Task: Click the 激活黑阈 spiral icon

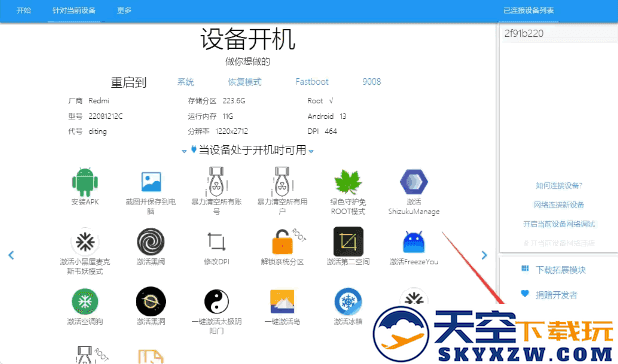Action: point(151,241)
